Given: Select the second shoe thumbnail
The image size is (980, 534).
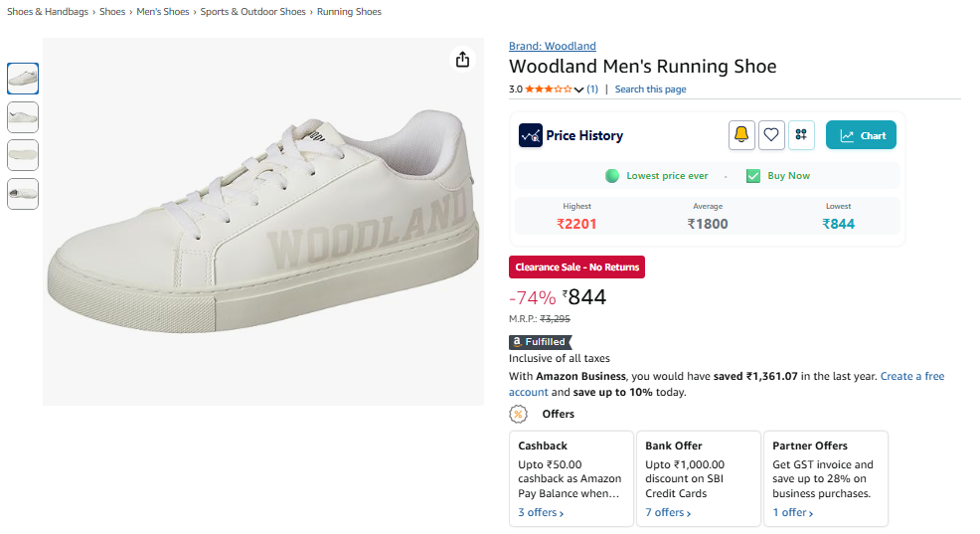Looking at the screenshot, I should 23,117.
